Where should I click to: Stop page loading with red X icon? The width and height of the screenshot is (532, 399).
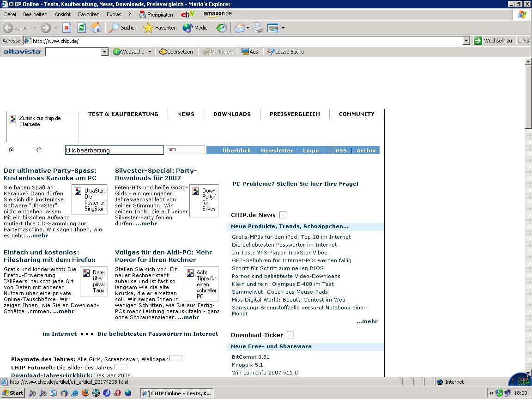click(x=67, y=28)
